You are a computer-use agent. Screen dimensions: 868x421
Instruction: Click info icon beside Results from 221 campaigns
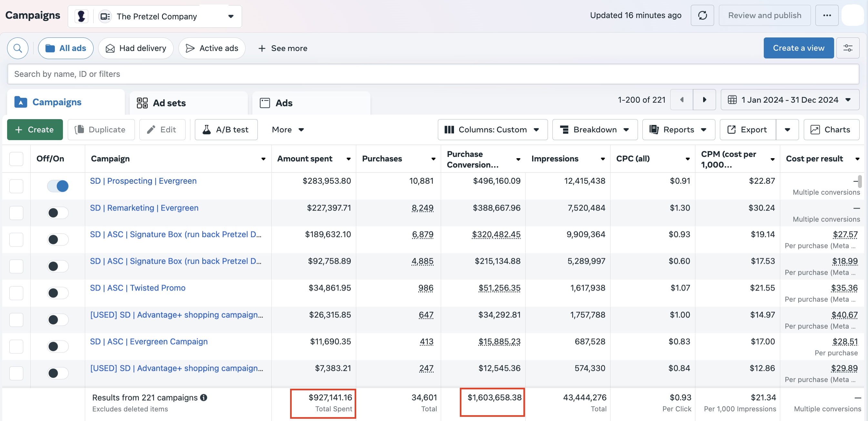point(204,398)
